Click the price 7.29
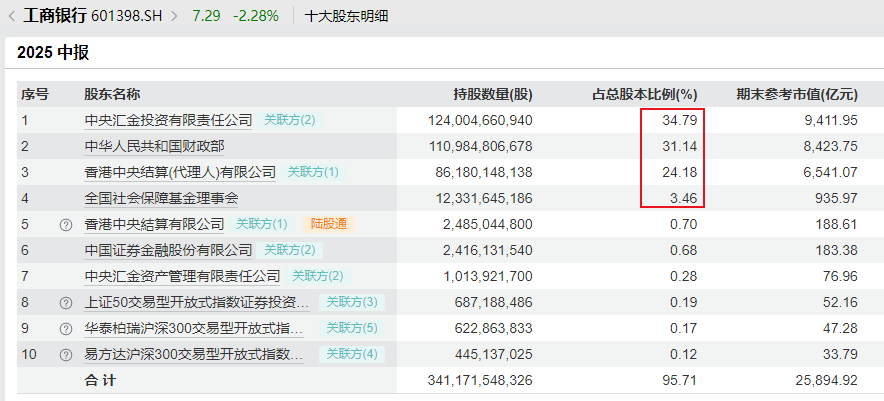 (206, 16)
